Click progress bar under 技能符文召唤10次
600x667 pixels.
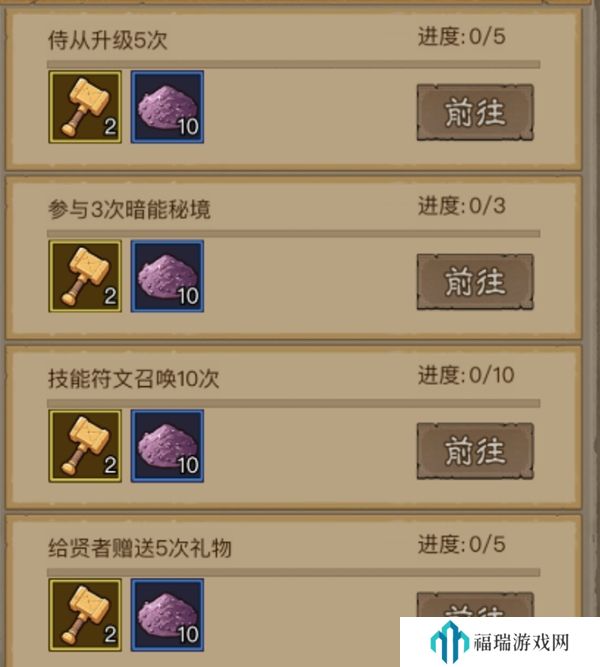[x=294, y=403]
